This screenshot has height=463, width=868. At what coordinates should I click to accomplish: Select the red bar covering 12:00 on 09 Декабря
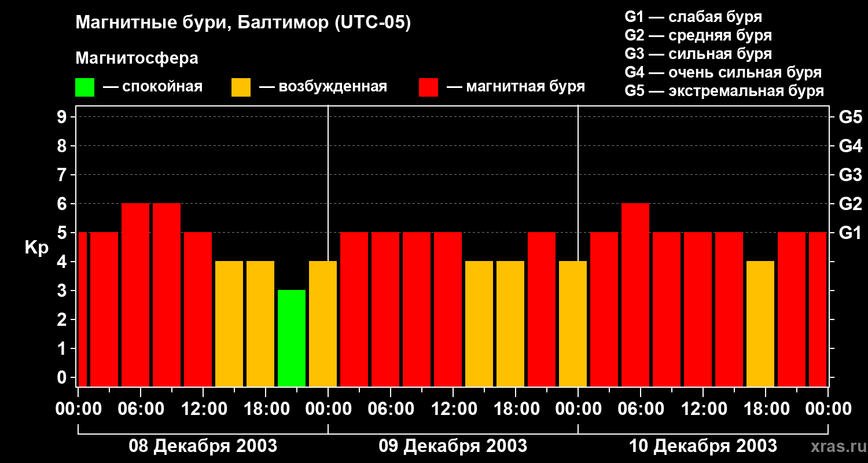coord(448,309)
